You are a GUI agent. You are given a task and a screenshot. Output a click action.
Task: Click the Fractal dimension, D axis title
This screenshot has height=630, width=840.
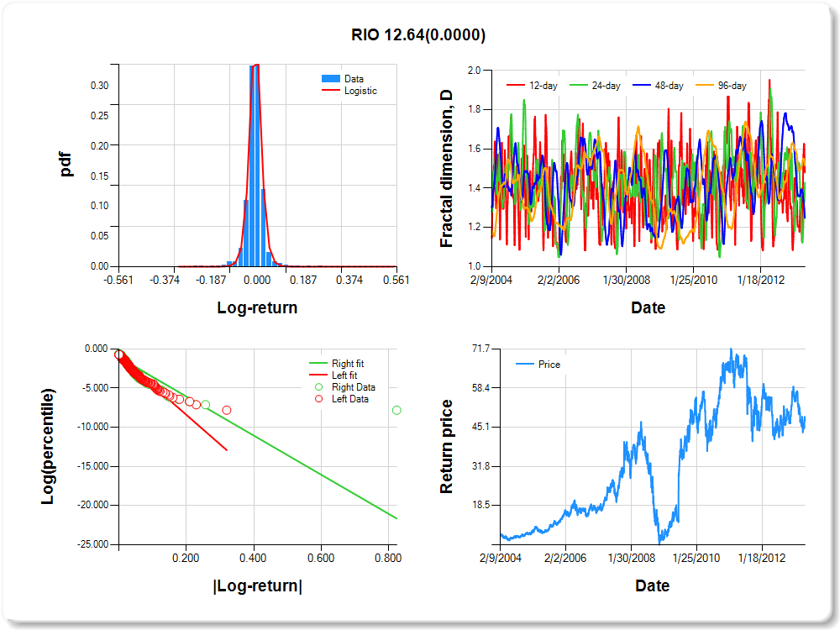click(x=447, y=168)
